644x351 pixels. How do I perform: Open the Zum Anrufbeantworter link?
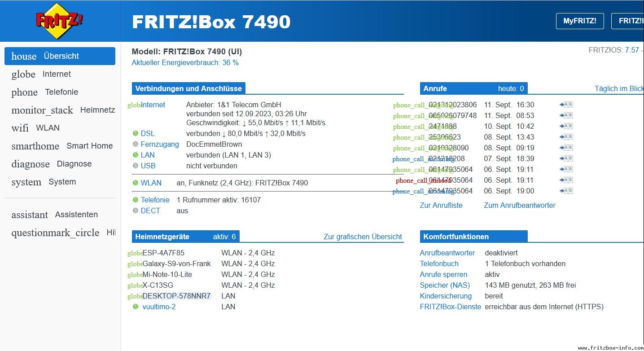click(520, 205)
